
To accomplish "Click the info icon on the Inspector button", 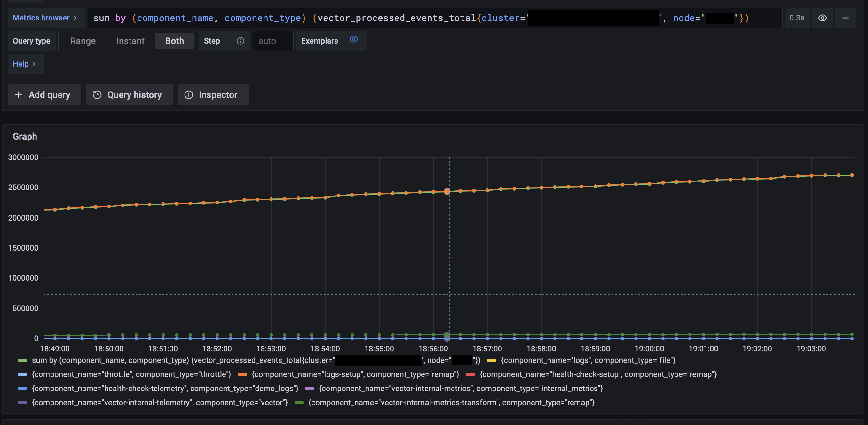I will click(x=189, y=95).
